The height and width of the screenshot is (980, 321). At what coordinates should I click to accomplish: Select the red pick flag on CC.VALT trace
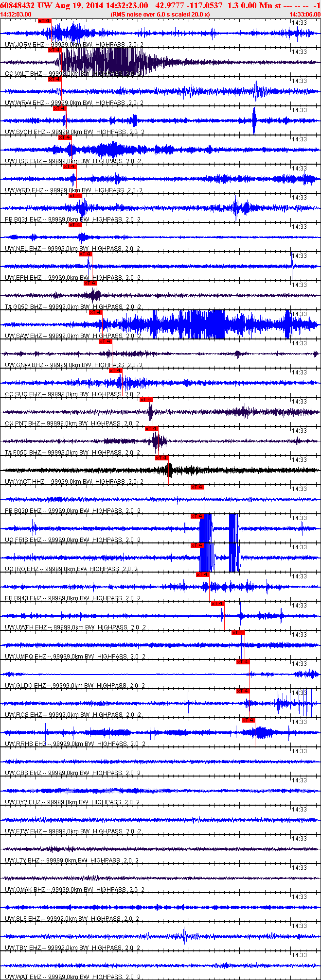pyautogui.click(x=54, y=50)
